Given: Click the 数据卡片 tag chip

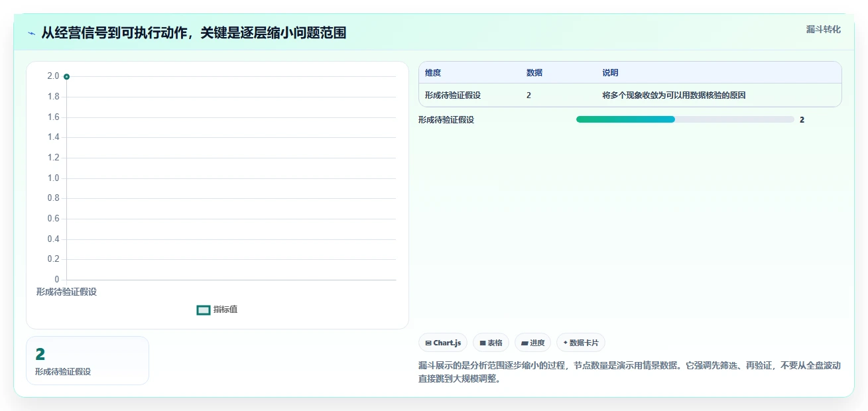Looking at the screenshot, I should click(x=581, y=343).
